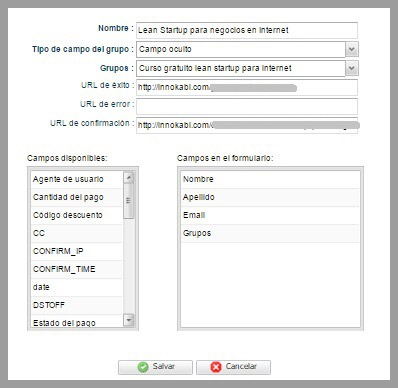Screen dimensions: 398x388
Task: Focus the empty URL de error field
Action: (247, 106)
